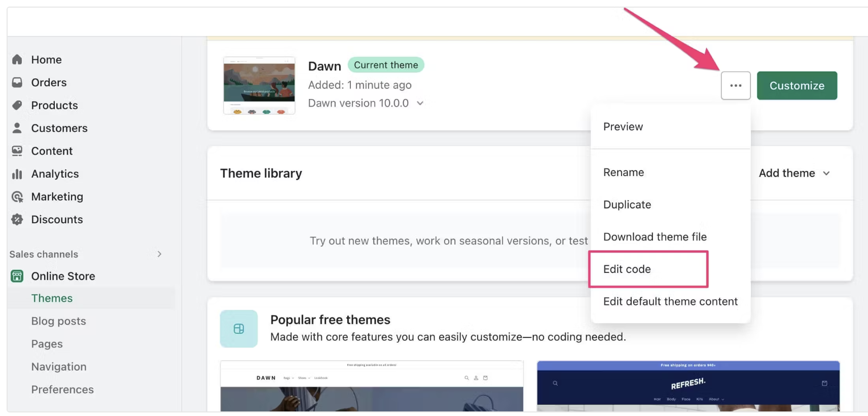This screenshot has height=416, width=868.
Task: Go to Marketing in the sidebar
Action: (x=57, y=196)
